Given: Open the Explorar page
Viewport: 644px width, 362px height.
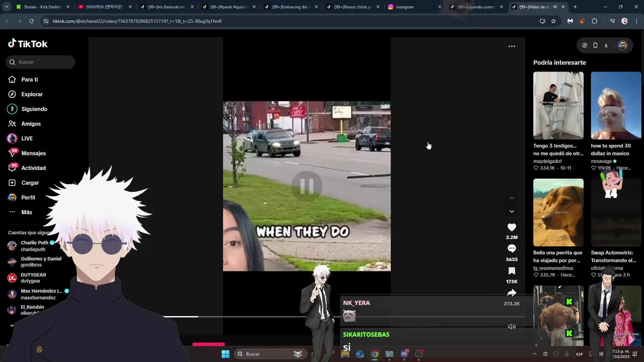Looking at the screenshot, I should (32, 94).
